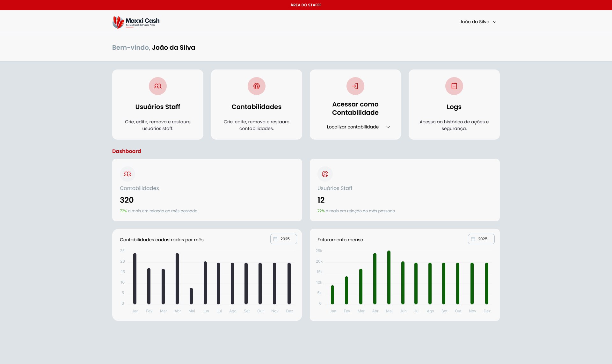Click the Acessar como Contabilidade login icon
The height and width of the screenshot is (364, 612).
[355, 86]
